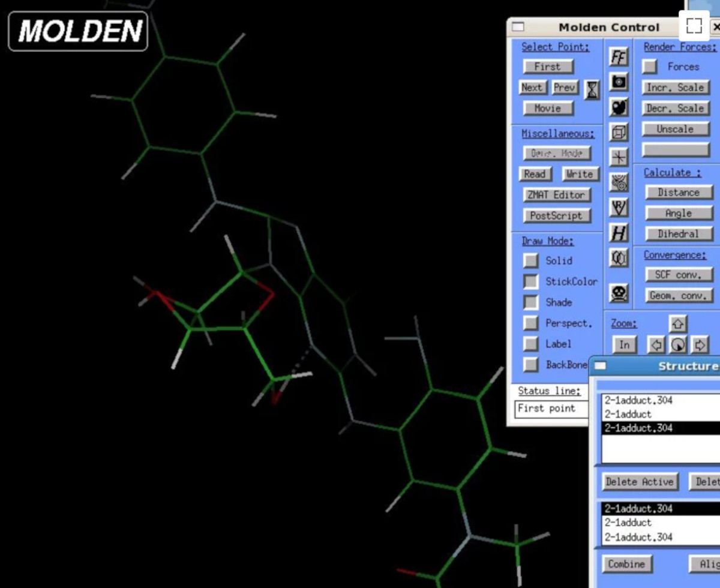Click the camera snapshot icon
The width and height of the screenshot is (720, 588).
click(x=619, y=82)
